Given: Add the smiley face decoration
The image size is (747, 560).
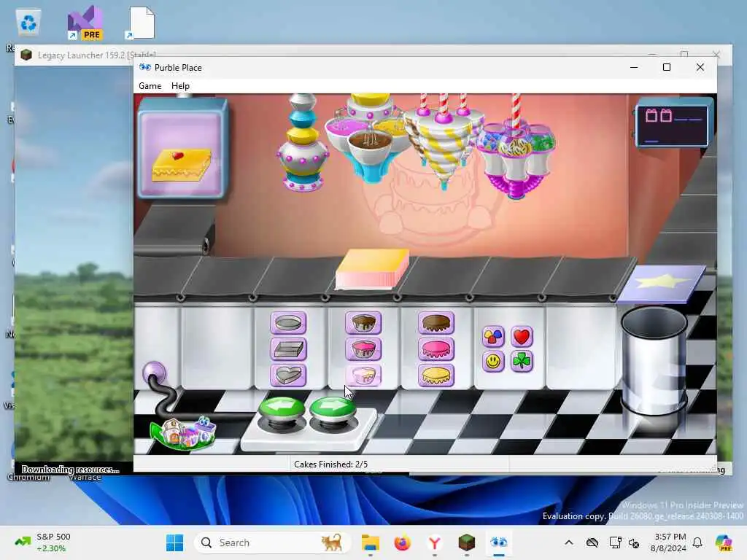Looking at the screenshot, I should 493,362.
